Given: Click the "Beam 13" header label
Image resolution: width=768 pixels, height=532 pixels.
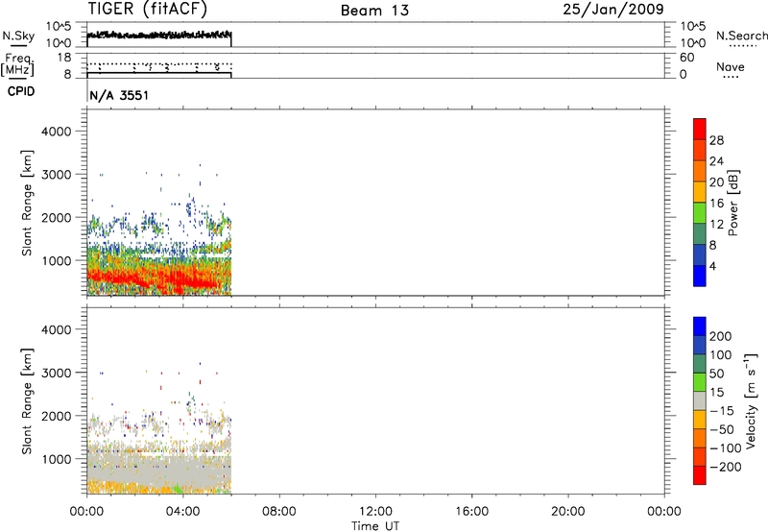Looking at the screenshot, I should (x=374, y=11).
